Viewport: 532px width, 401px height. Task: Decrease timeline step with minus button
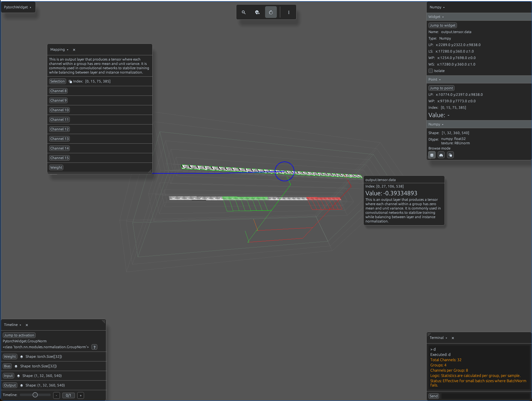[57, 395]
